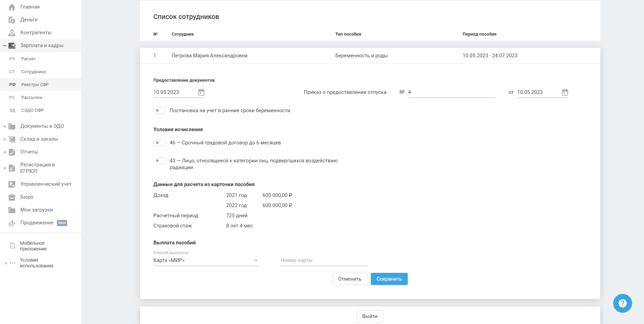
Task: Toggle code 46 fixed-term contract condition
Action: pyautogui.click(x=159, y=143)
